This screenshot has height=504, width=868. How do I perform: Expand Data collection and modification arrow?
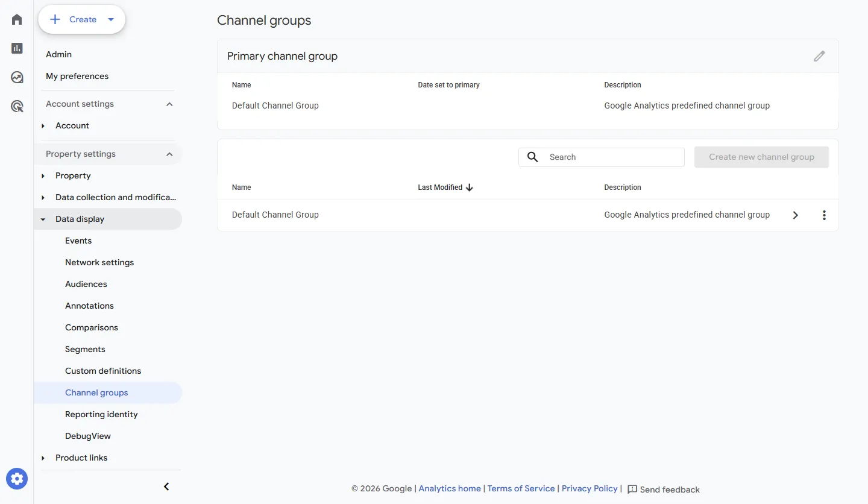click(43, 197)
